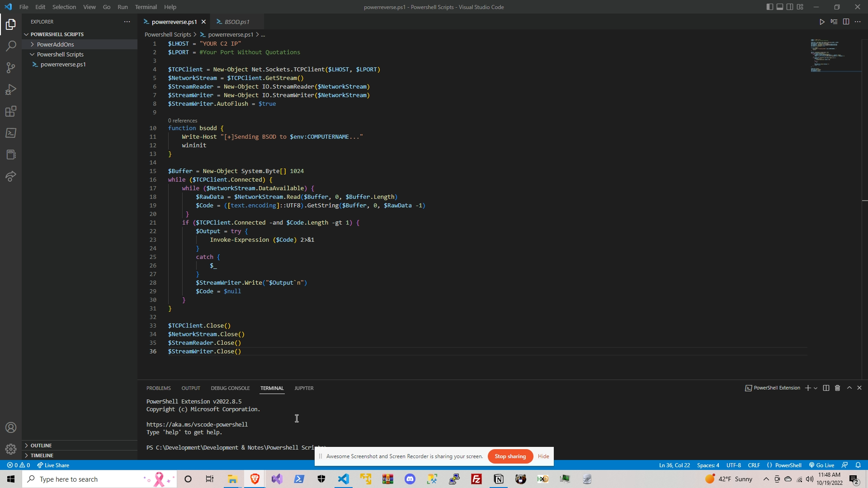This screenshot has width=868, height=488.
Task: Split the editor right
Action: coord(846,22)
